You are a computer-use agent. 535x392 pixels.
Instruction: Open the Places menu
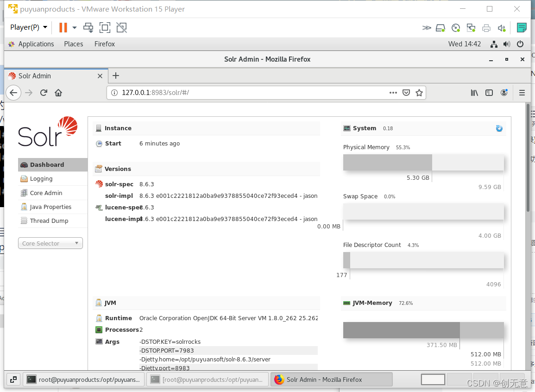point(73,44)
